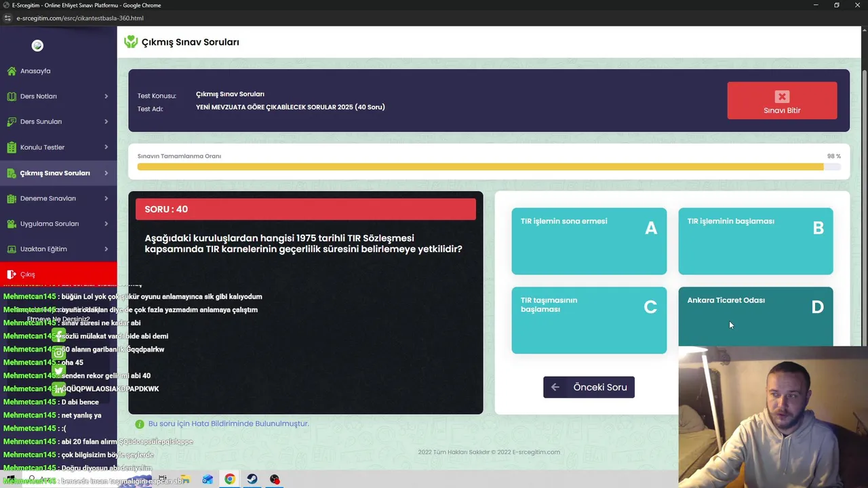Select answer B: TIR işleminin başlaması
Viewport: 868px width, 488px height.
coord(755,241)
